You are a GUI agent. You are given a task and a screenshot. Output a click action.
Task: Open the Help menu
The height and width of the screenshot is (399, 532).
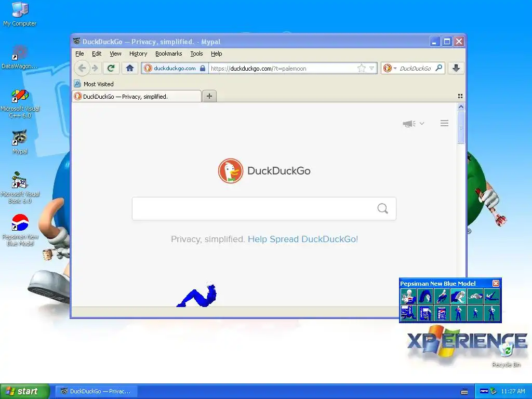pos(217,54)
